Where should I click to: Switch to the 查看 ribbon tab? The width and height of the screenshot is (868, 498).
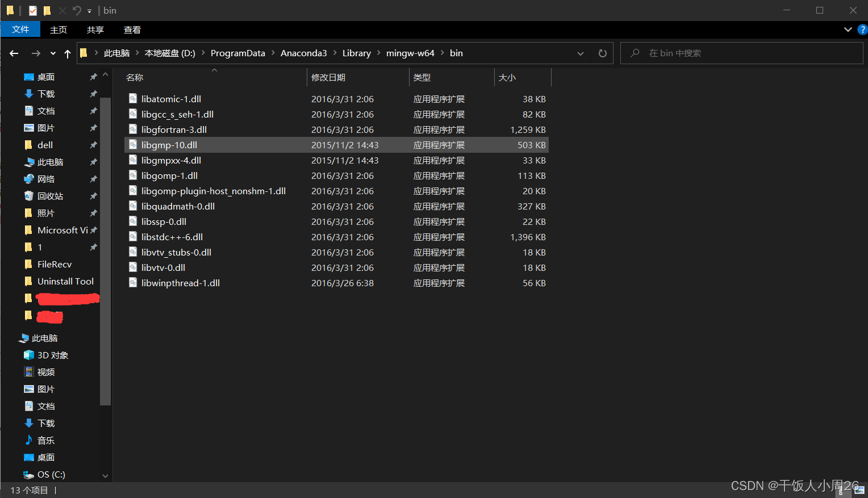pos(132,30)
